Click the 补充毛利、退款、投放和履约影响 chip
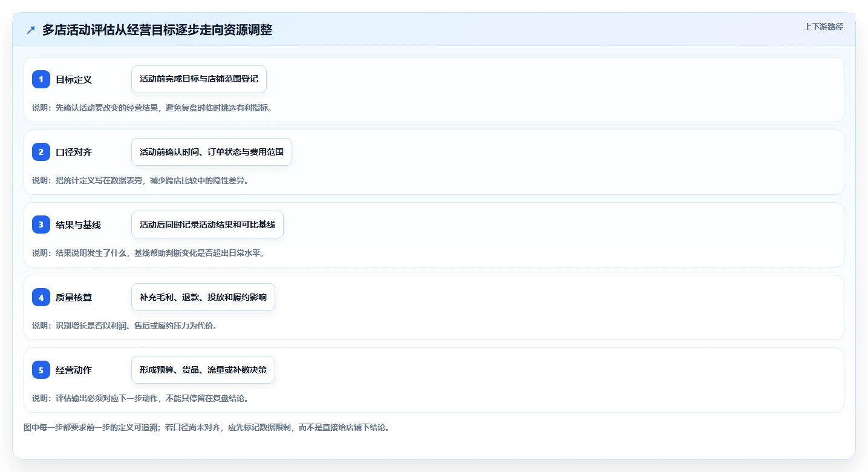This screenshot has height=472, width=868. click(x=203, y=297)
